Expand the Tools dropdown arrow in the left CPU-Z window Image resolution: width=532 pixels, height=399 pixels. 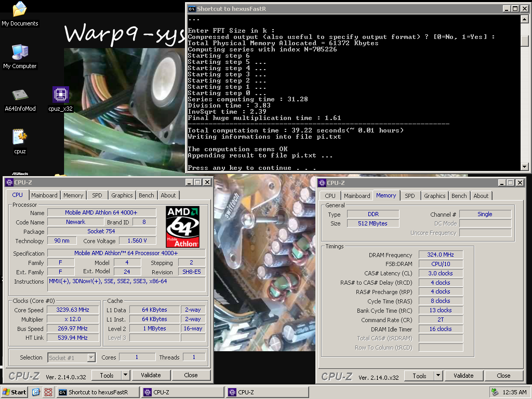(x=126, y=375)
